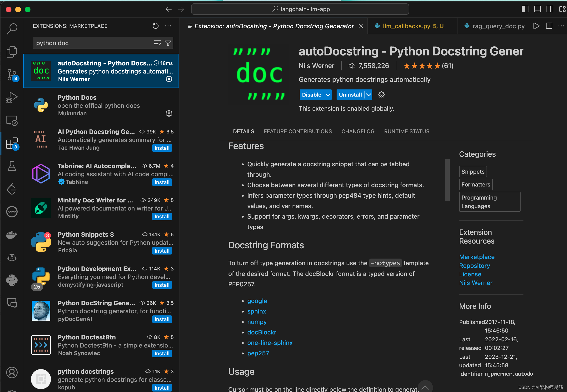Run Python file with play icon
This screenshot has width=567, height=392.
click(537, 26)
